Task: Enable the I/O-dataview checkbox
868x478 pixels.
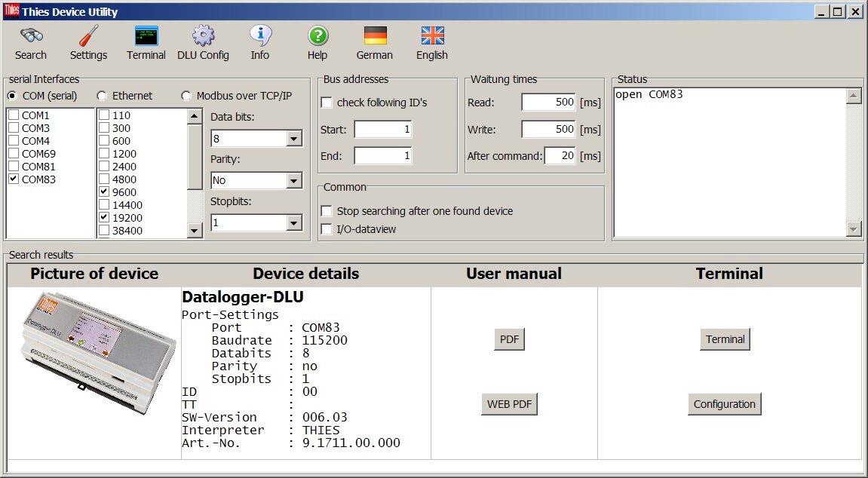Action: tap(327, 229)
